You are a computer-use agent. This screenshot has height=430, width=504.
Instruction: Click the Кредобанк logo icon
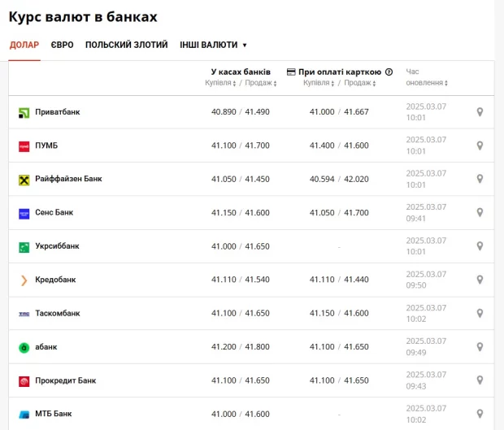click(x=24, y=280)
